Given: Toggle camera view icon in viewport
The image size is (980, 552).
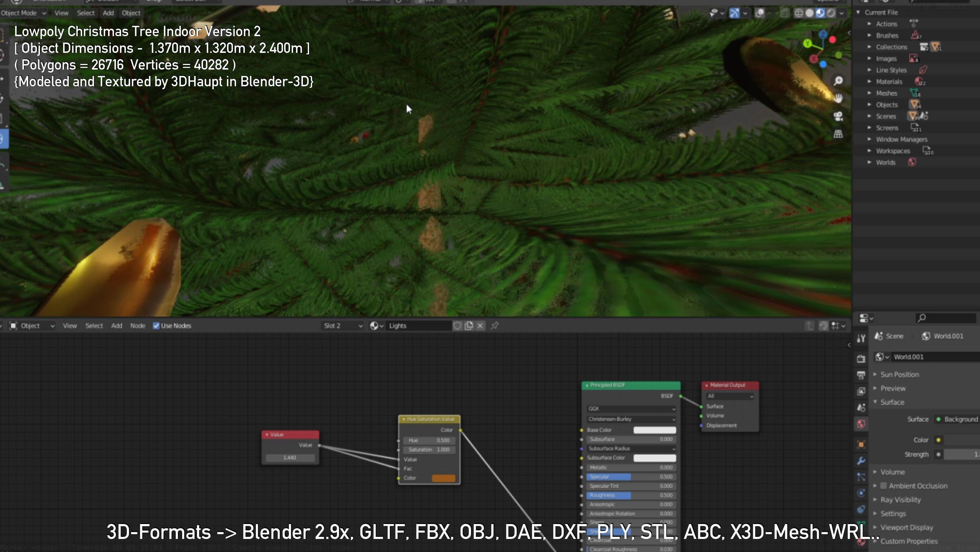Looking at the screenshot, I should click(x=838, y=116).
